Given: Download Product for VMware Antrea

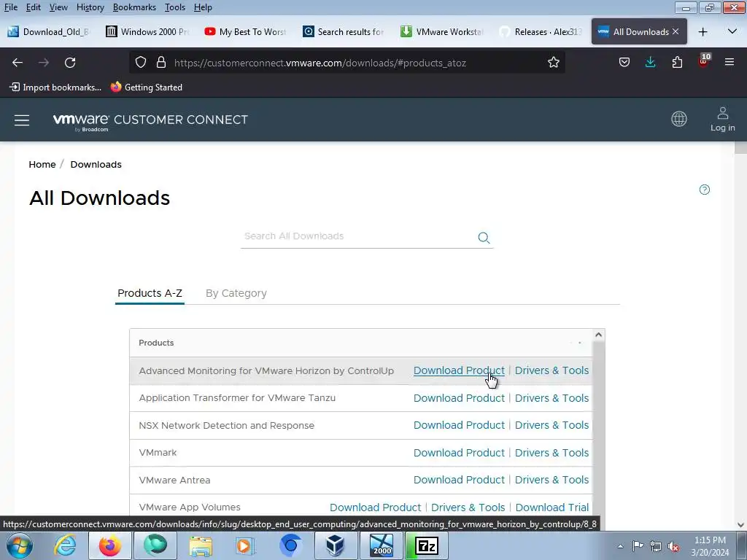Looking at the screenshot, I should point(459,480).
